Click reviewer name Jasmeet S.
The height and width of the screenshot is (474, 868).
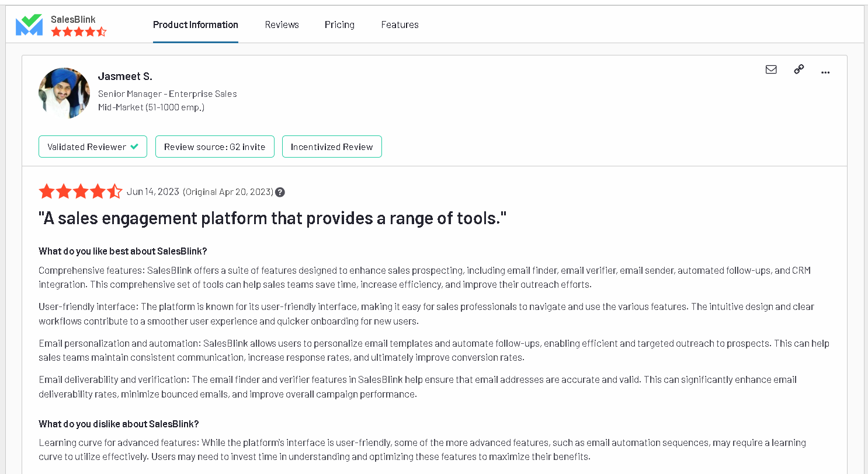pyautogui.click(x=125, y=76)
